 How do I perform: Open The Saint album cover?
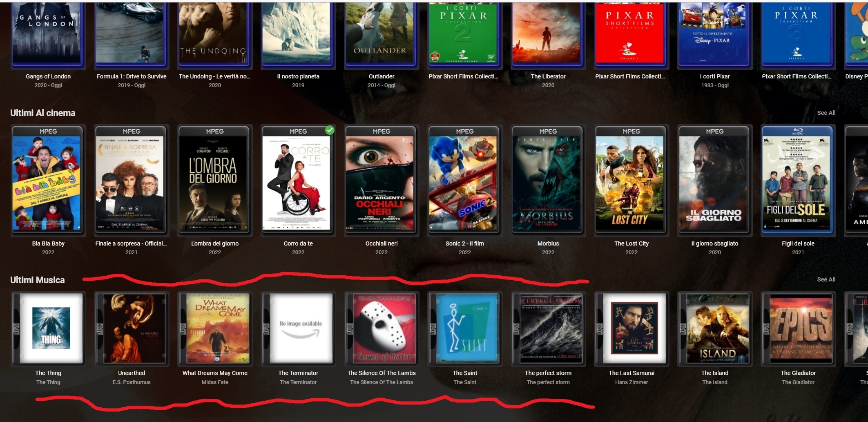tap(465, 328)
